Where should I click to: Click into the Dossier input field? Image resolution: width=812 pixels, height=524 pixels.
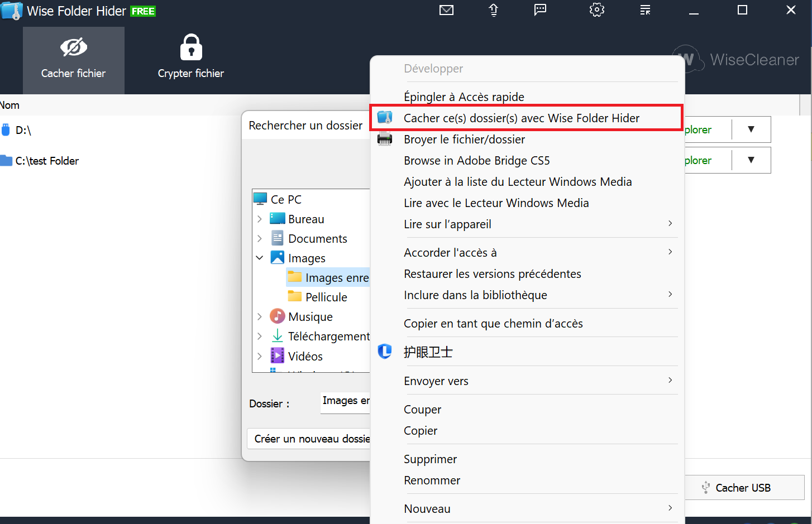345,402
